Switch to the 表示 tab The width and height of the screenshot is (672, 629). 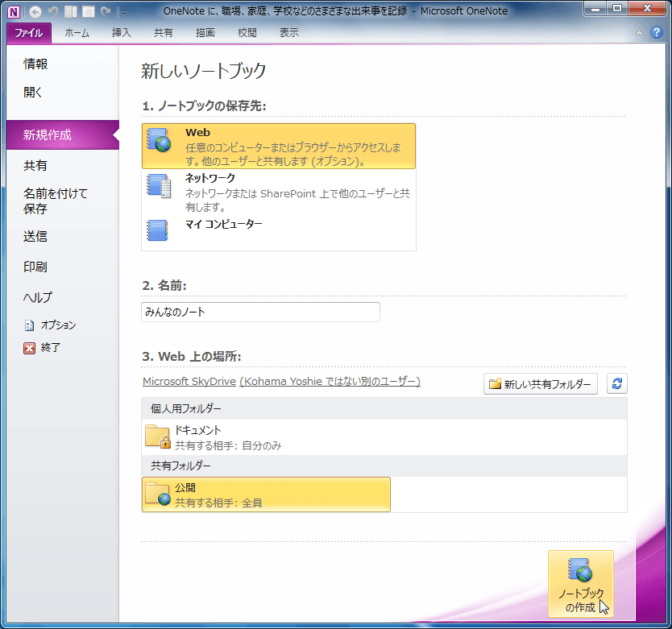pos(289,32)
